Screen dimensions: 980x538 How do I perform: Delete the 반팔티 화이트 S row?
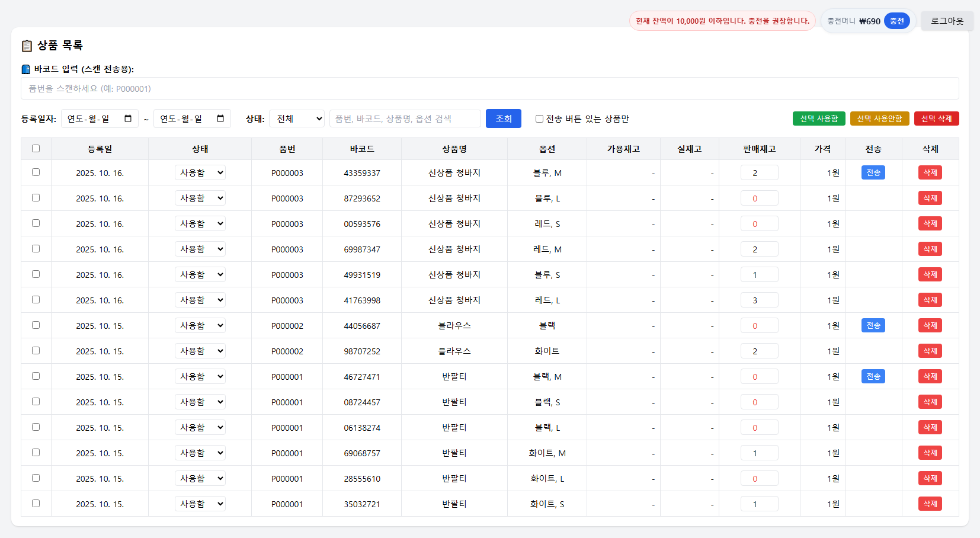pos(930,503)
